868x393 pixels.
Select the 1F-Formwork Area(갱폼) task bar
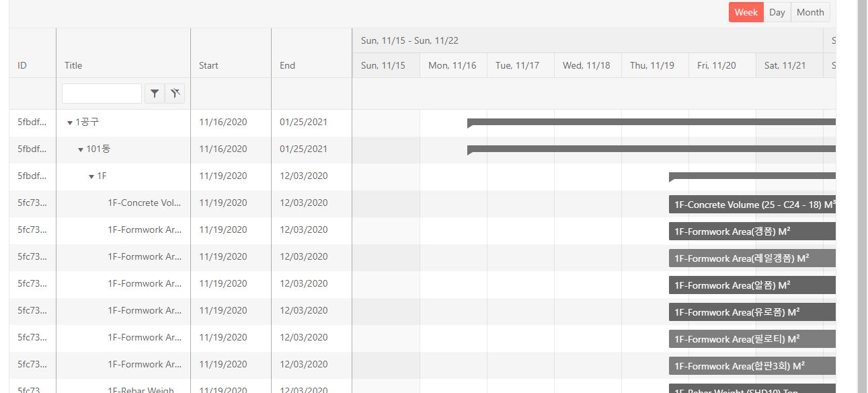pos(752,231)
